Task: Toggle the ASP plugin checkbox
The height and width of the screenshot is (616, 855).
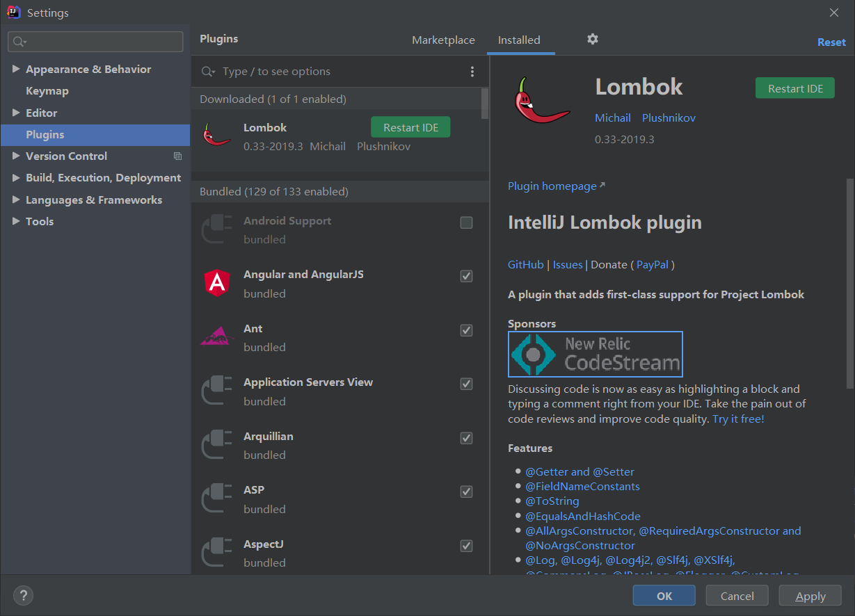Action: pos(467,492)
